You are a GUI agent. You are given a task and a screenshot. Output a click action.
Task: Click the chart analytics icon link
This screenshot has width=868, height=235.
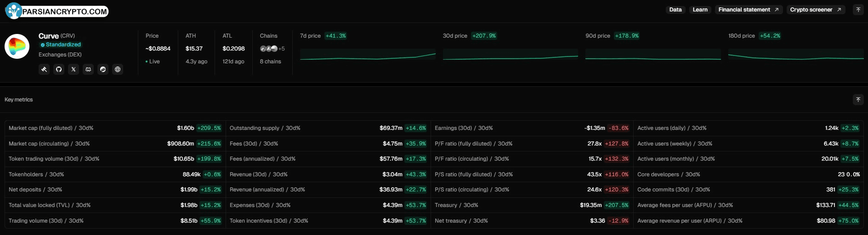click(x=103, y=69)
